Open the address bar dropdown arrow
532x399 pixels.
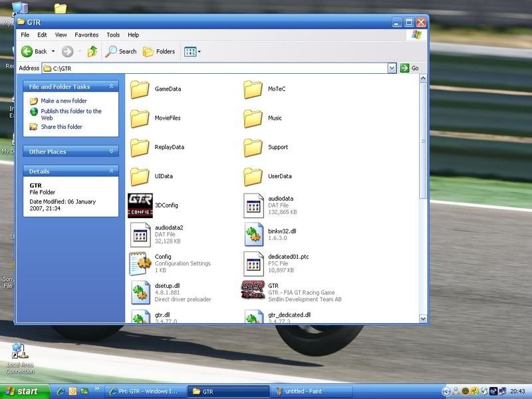(x=392, y=68)
